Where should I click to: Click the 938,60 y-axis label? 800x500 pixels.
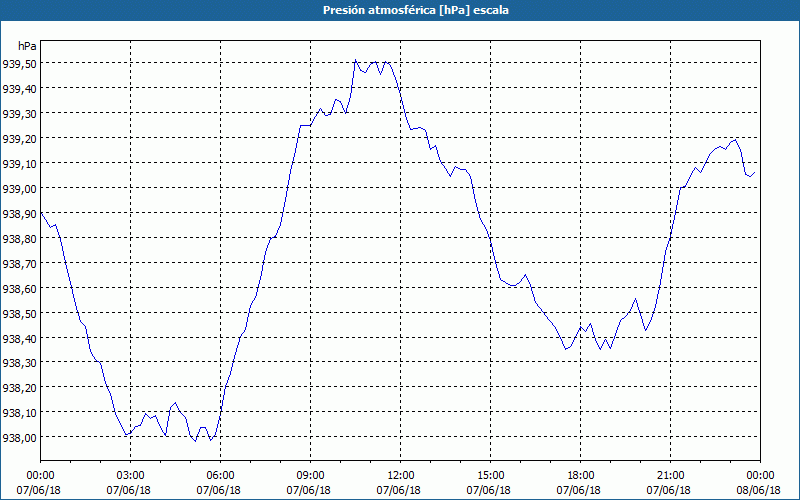tap(19, 288)
